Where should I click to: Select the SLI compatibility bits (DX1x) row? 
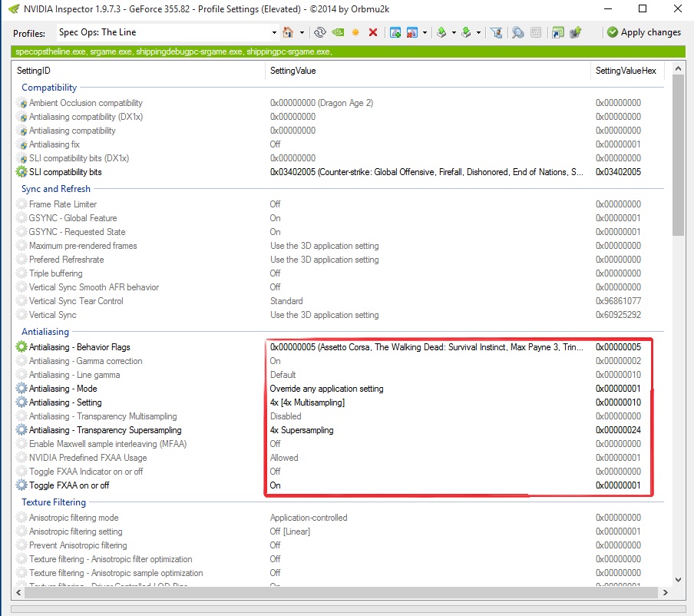tap(339, 158)
